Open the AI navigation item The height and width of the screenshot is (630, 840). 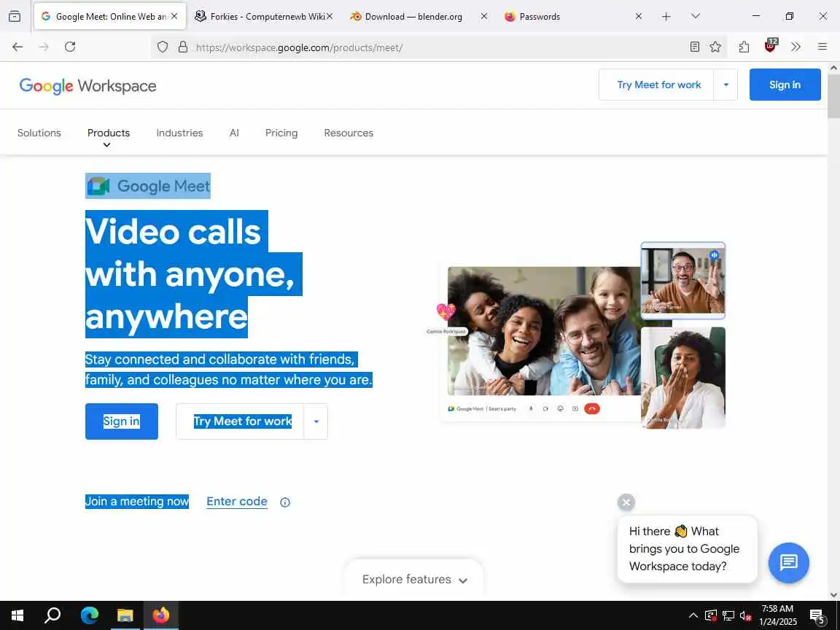point(234,133)
